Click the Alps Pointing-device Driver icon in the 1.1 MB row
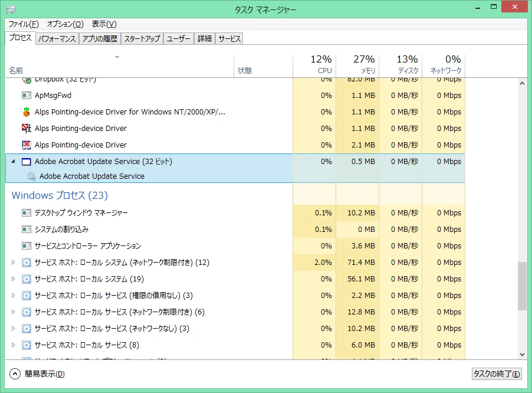 [x=27, y=128]
